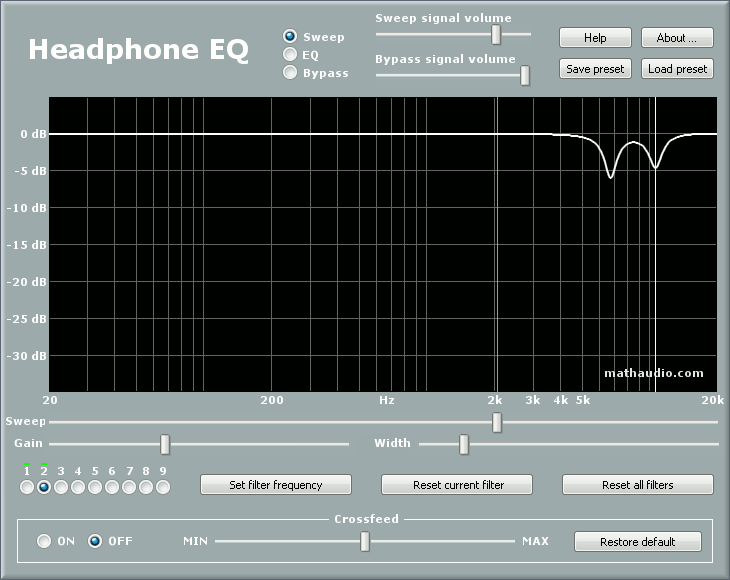Click Restore default button
Viewport: 730px width, 580px height.
click(638, 542)
